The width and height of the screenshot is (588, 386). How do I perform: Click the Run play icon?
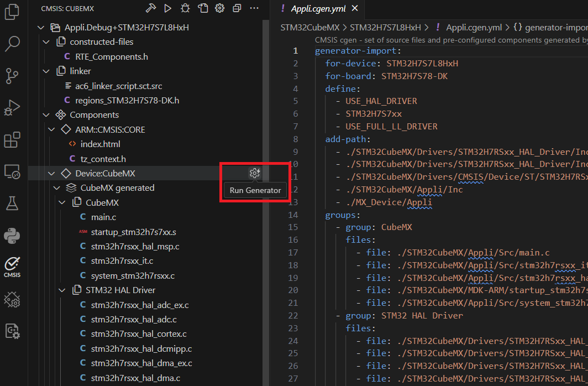(x=167, y=8)
